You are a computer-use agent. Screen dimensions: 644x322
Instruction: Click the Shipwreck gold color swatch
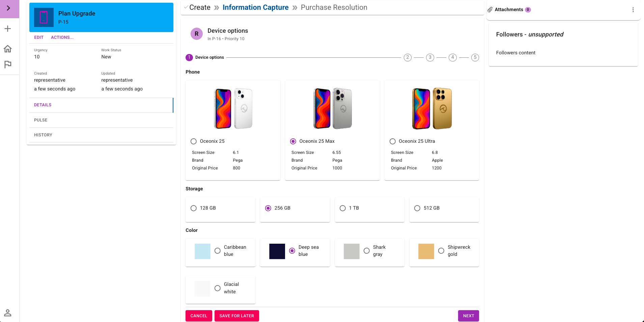[426, 251]
